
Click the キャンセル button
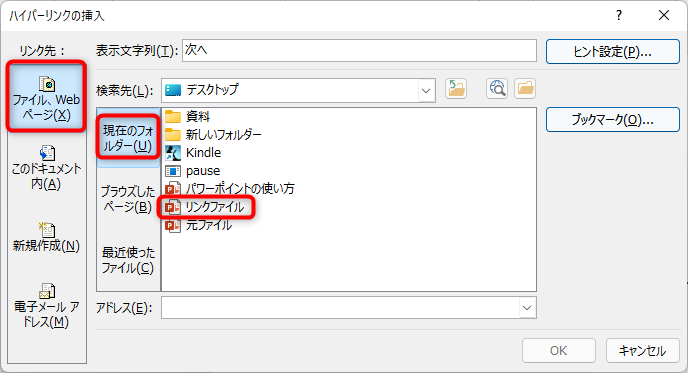[x=642, y=351]
